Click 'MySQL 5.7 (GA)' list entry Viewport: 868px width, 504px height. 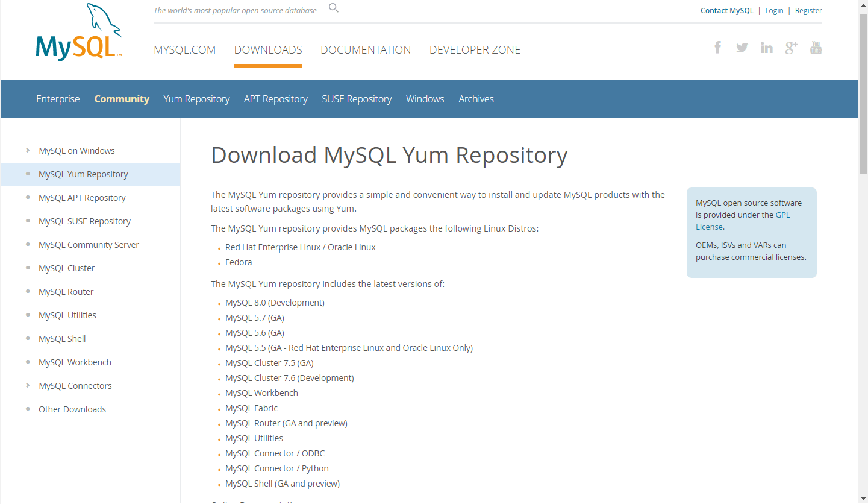tap(255, 318)
